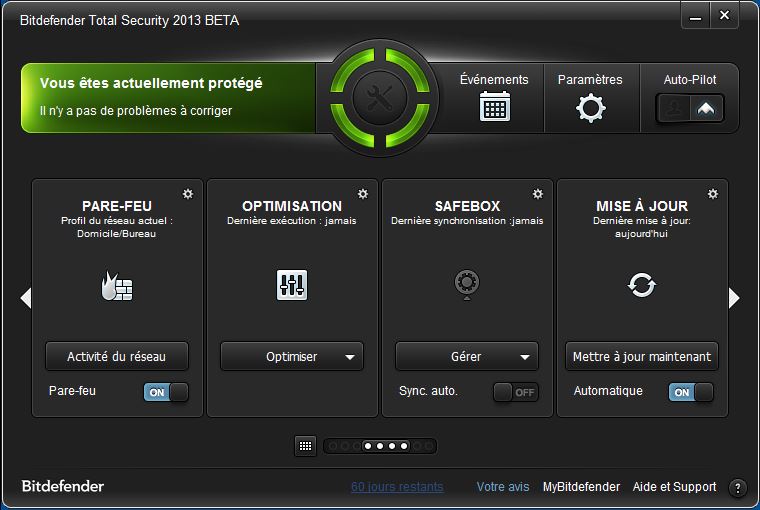Turn off the Pare-feu switch

[x=166, y=392]
